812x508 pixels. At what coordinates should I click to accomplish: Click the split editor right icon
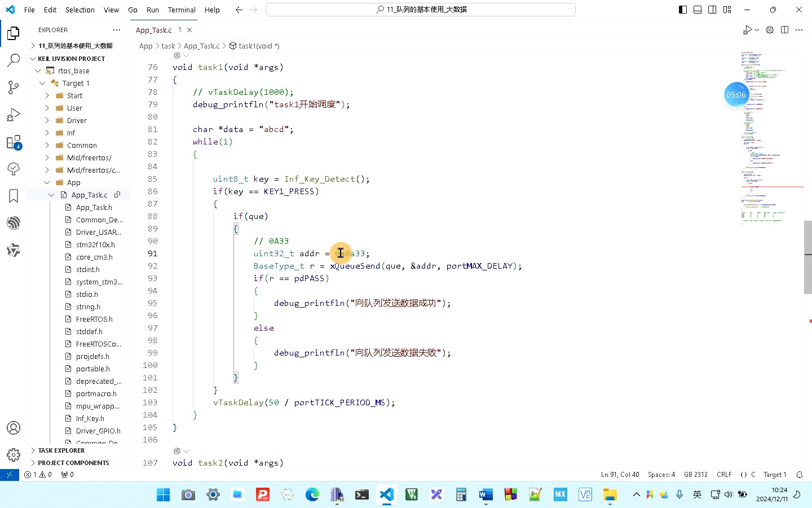[784, 30]
